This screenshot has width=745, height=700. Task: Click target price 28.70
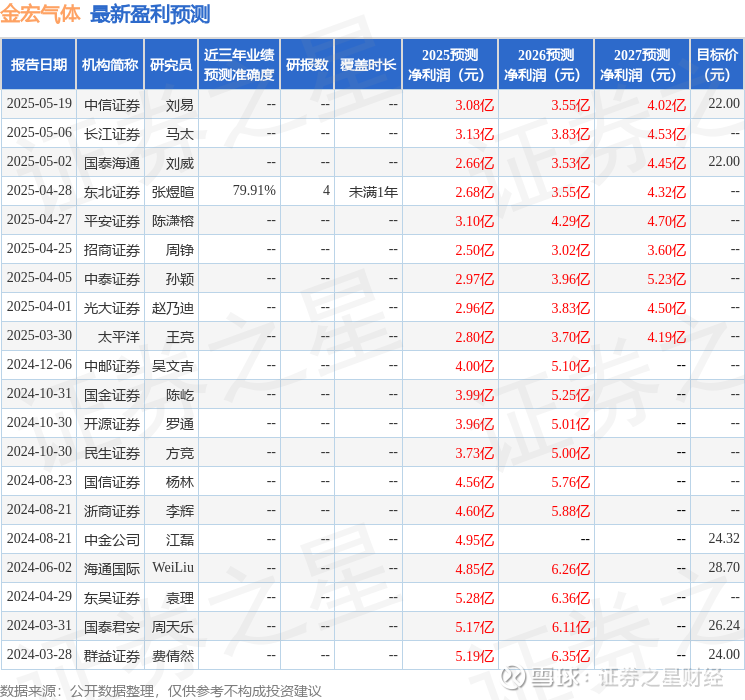pos(724,567)
